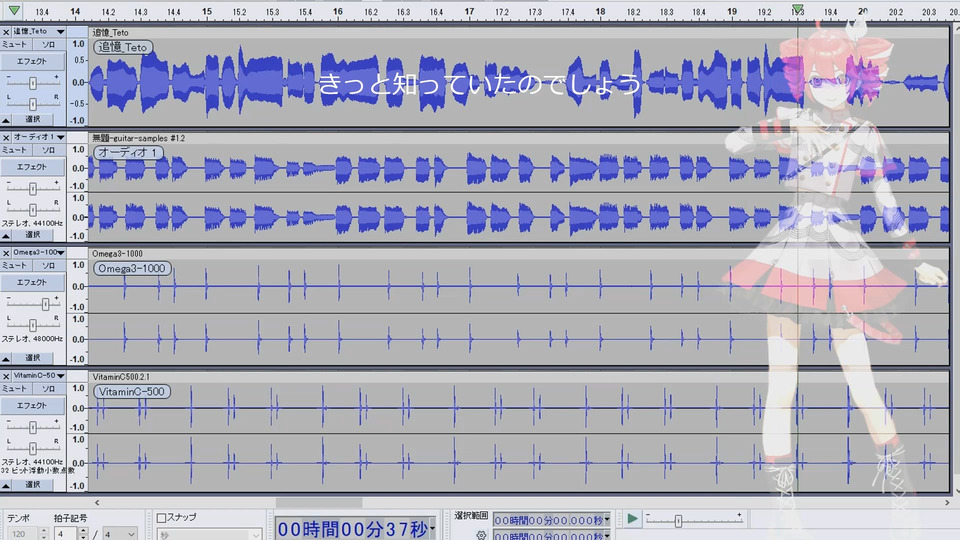
Task: Click the gain slider of Omega3-1000 track
Action: pyautogui.click(x=32, y=304)
